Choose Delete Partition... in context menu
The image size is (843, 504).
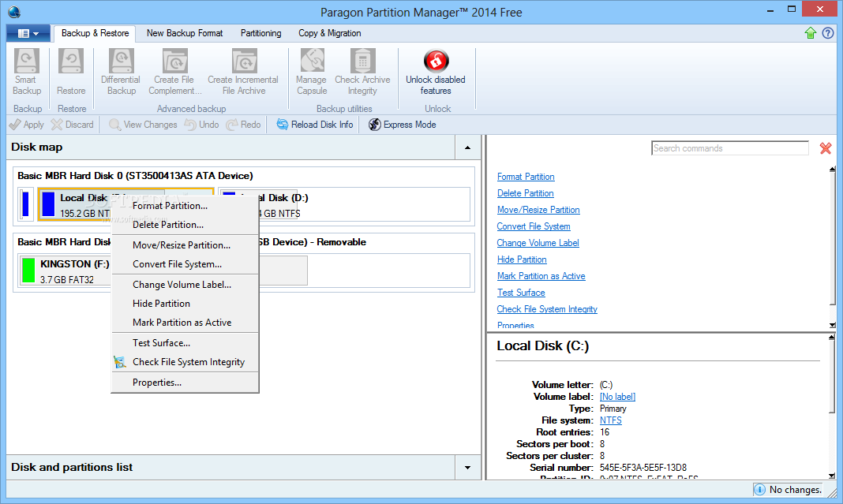click(185, 225)
